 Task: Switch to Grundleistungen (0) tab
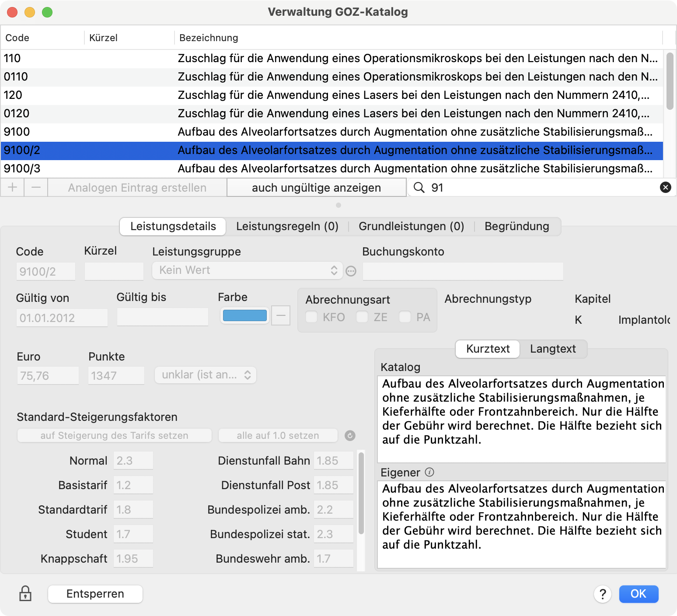tap(411, 227)
